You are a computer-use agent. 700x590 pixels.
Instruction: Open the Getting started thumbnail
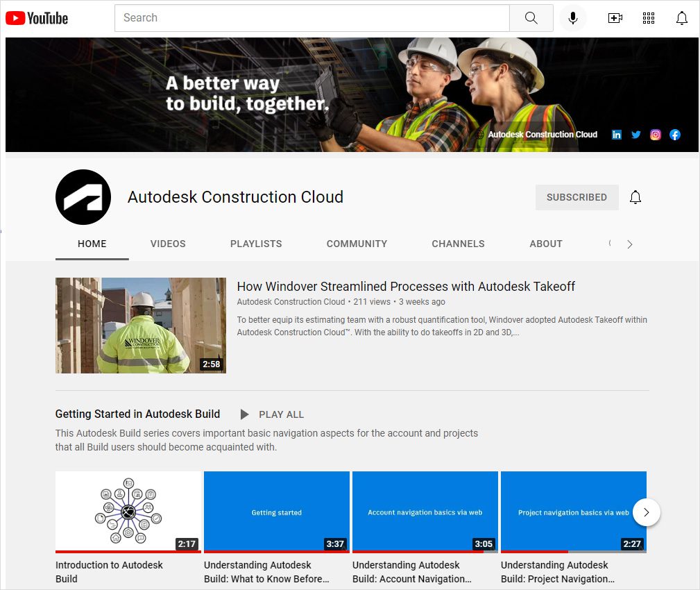coord(277,512)
